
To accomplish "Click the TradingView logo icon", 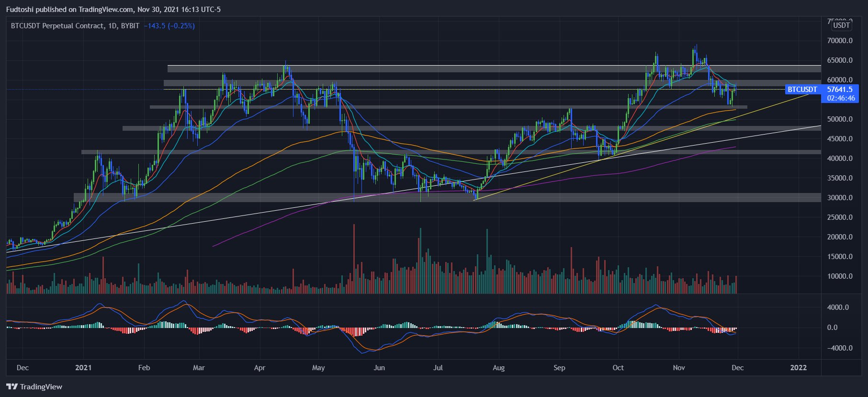I will click(12, 386).
